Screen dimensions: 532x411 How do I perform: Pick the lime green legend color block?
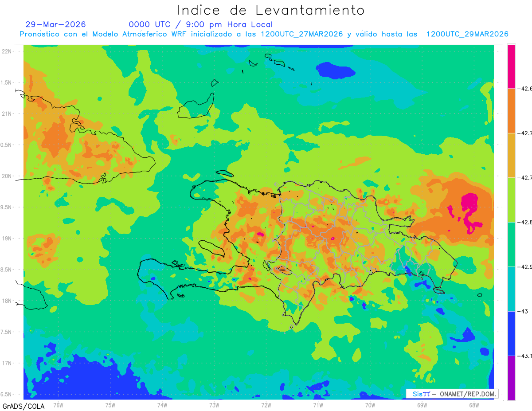click(x=511, y=200)
